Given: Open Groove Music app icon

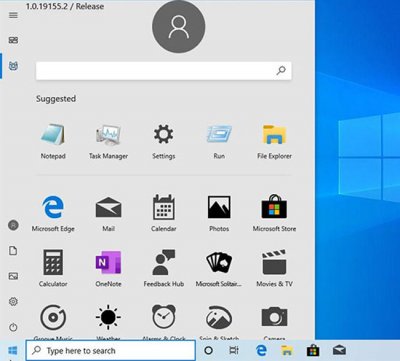Looking at the screenshot, I should [53, 317].
